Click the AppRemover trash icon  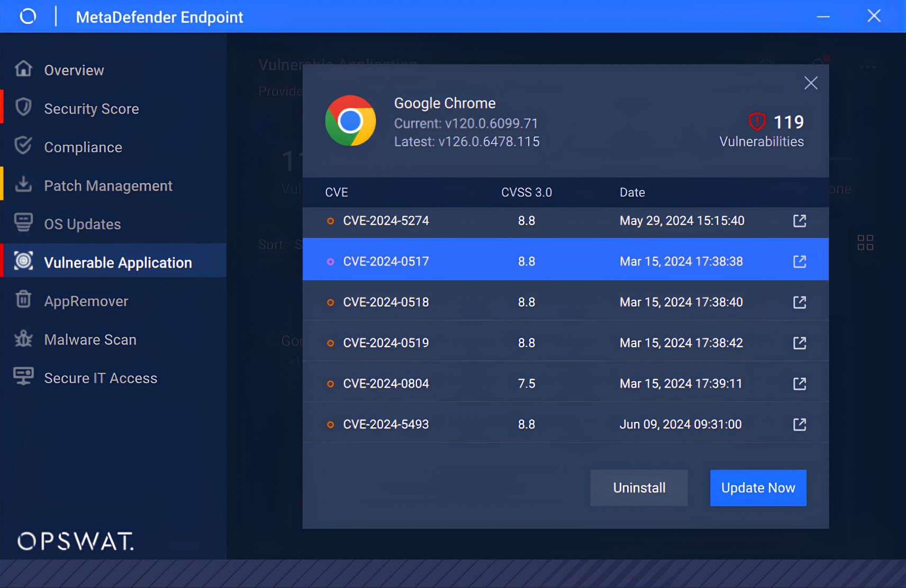pyautogui.click(x=23, y=300)
